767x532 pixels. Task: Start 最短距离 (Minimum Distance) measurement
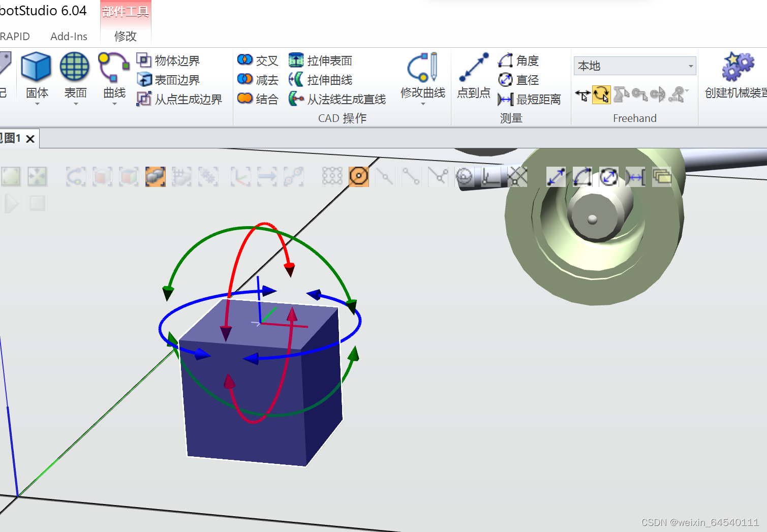[x=530, y=99]
